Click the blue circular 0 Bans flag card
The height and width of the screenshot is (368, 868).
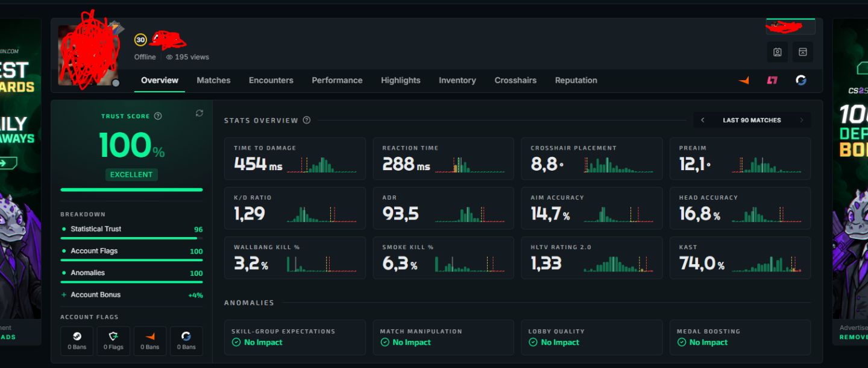[x=186, y=341]
